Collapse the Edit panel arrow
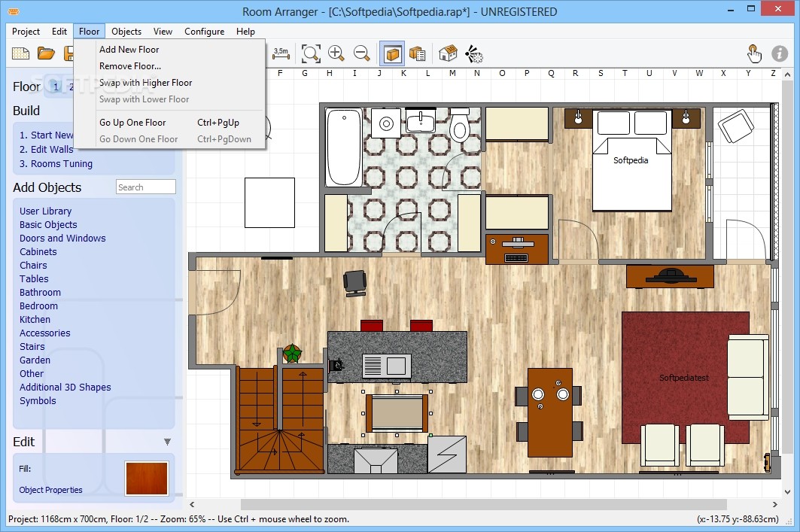The height and width of the screenshot is (532, 800). coord(167,442)
